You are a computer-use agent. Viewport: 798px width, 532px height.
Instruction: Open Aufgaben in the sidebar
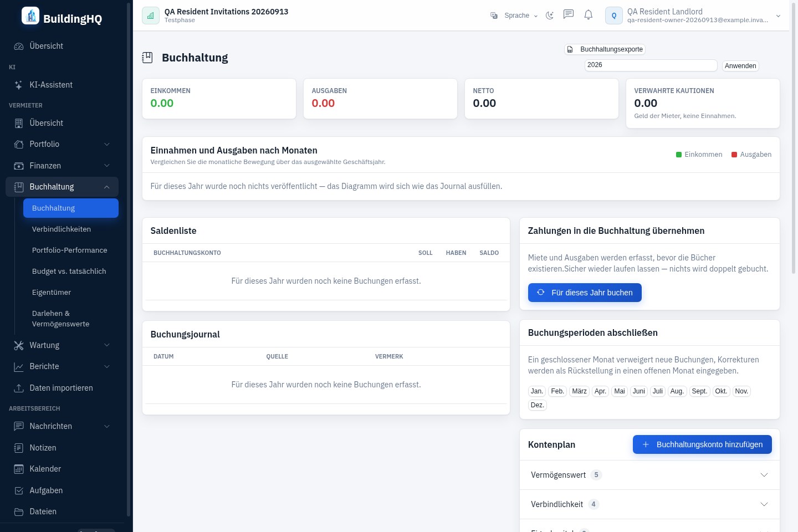(x=62, y=490)
